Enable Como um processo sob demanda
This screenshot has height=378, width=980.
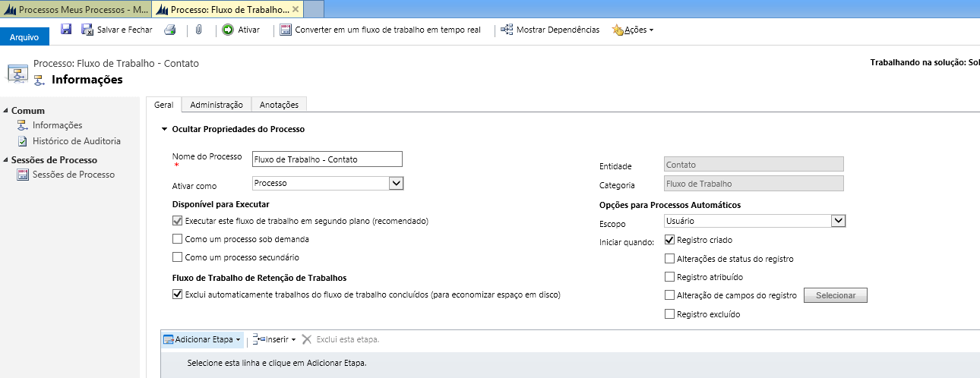[x=178, y=239]
